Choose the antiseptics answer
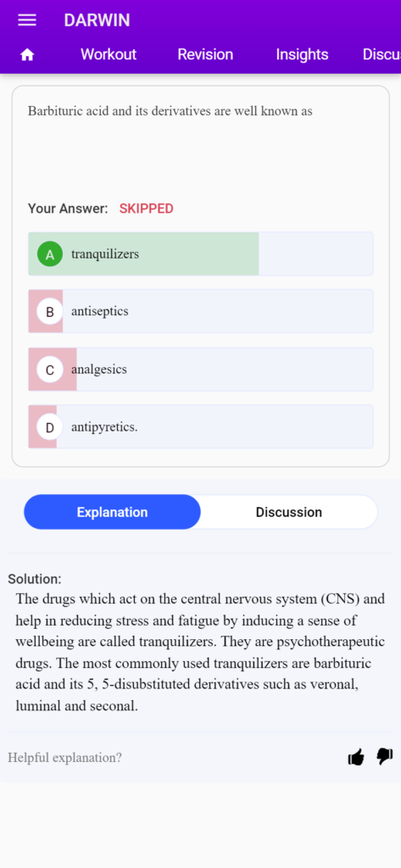 (201, 311)
